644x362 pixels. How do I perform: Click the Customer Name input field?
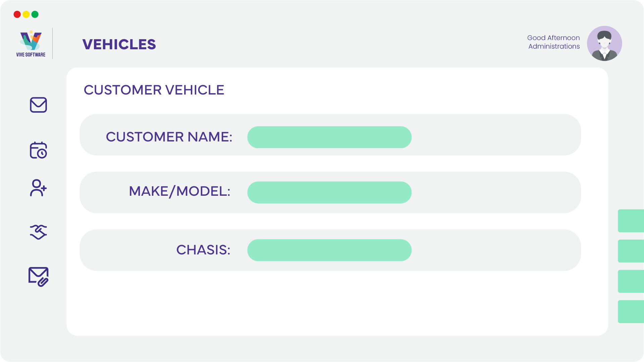click(x=329, y=137)
